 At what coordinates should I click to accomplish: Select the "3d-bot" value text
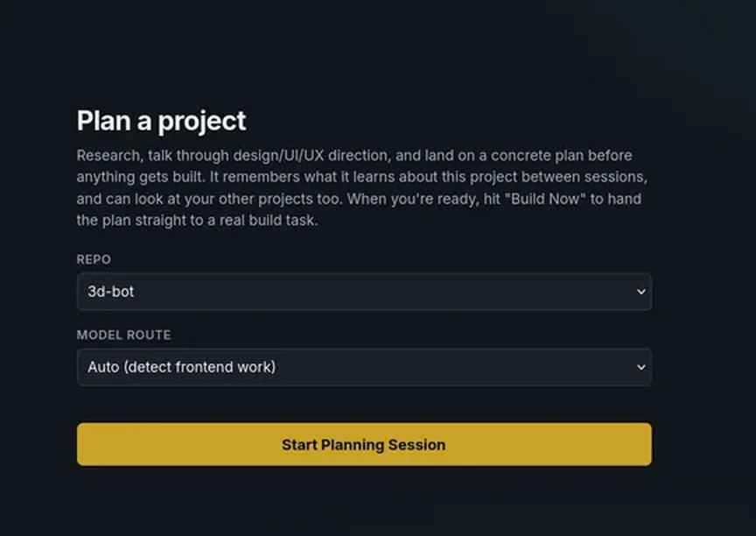click(111, 292)
